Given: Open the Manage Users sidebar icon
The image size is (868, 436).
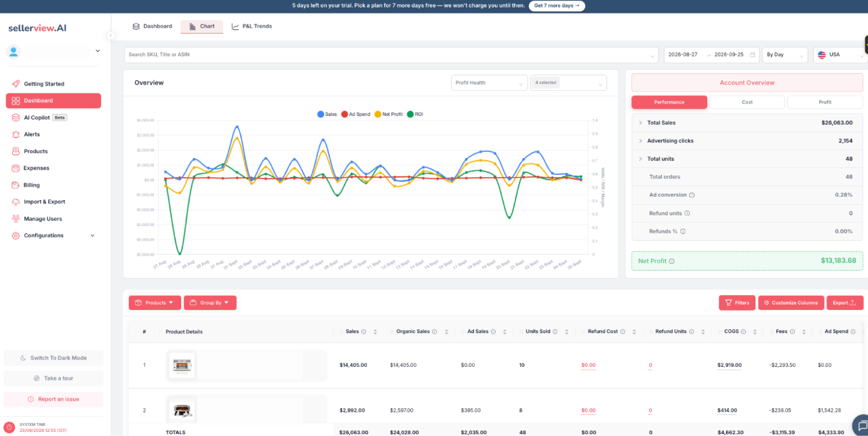Looking at the screenshot, I should (x=16, y=219).
